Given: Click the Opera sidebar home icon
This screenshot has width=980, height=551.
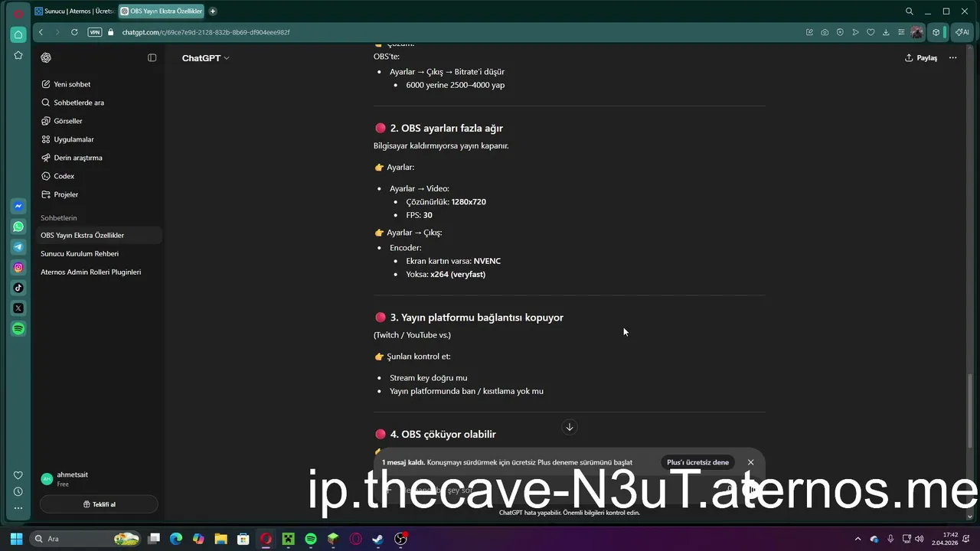Looking at the screenshot, I should click(18, 35).
